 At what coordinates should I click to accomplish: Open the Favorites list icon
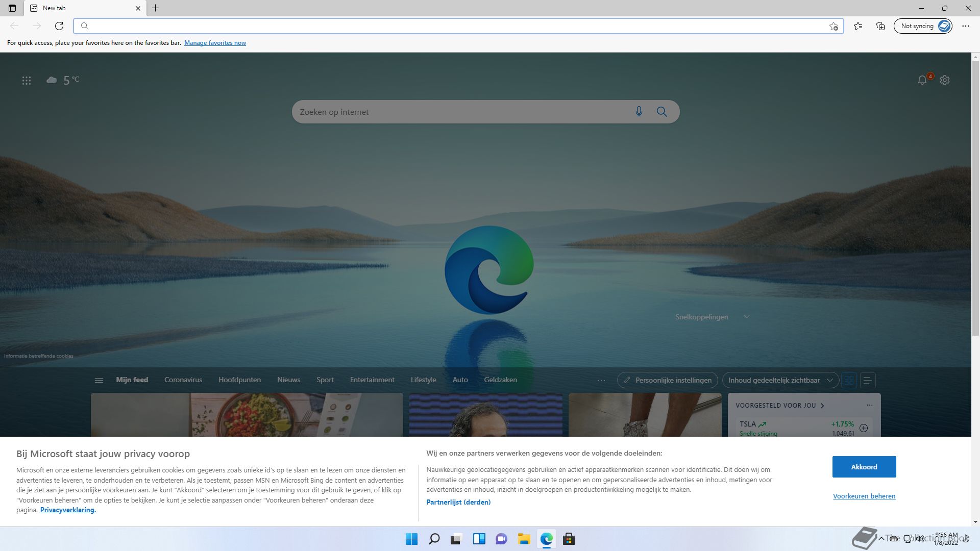pyautogui.click(x=858, y=26)
